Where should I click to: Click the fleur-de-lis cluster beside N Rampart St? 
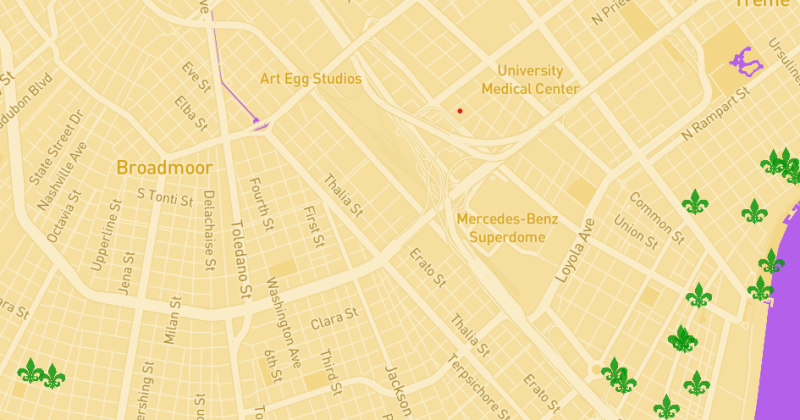tap(781, 164)
